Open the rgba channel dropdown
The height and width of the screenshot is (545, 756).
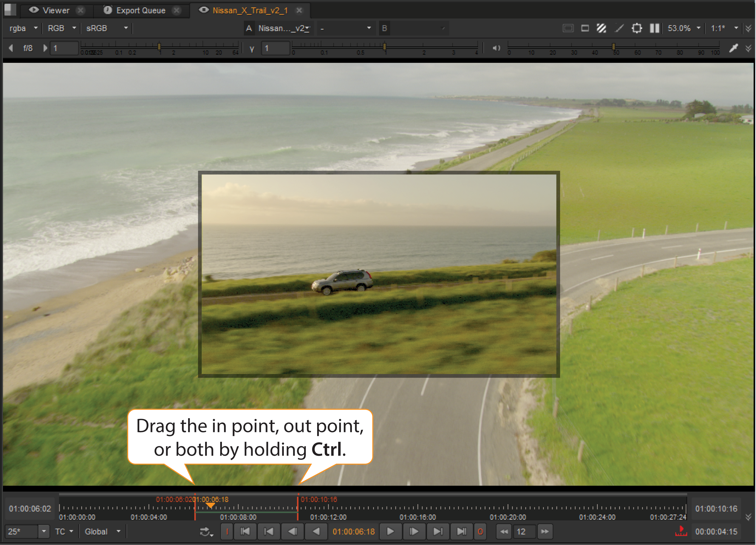[x=23, y=28]
